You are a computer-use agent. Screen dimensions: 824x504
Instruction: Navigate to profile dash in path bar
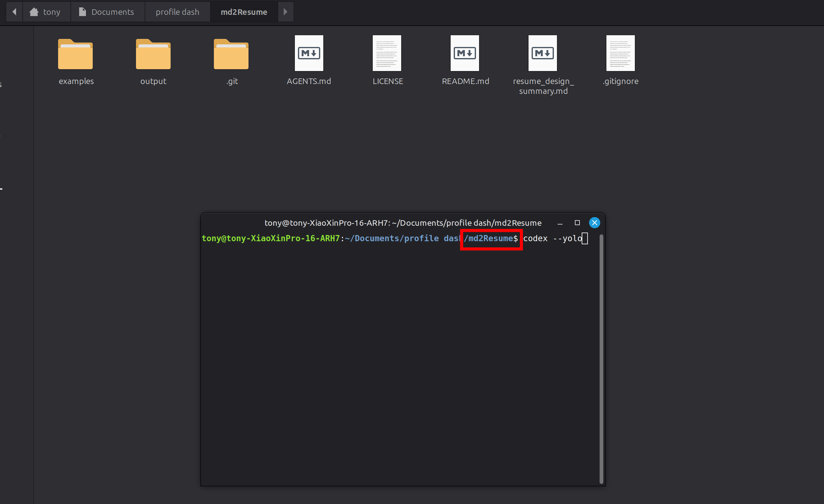tap(178, 12)
